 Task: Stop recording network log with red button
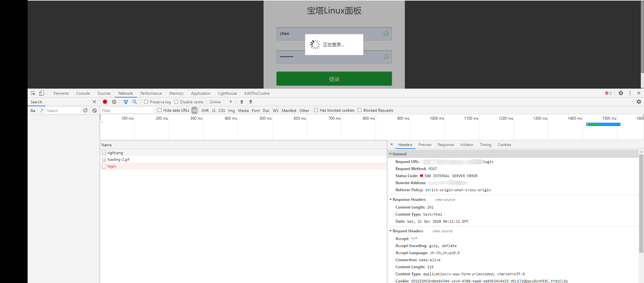click(105, 102)
